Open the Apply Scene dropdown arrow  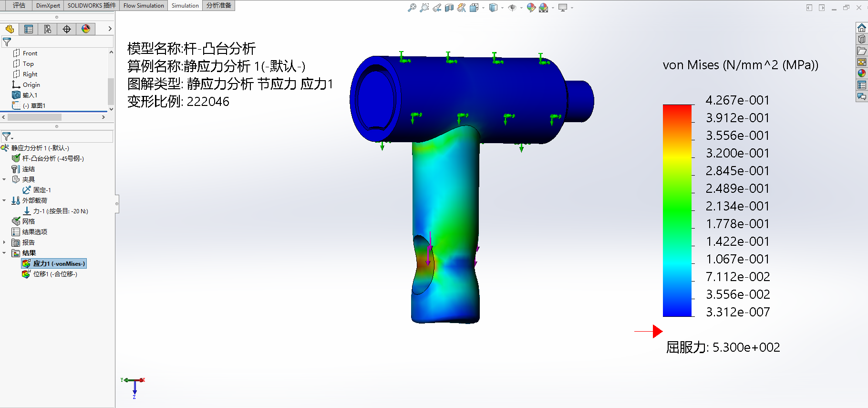(553, 8)
